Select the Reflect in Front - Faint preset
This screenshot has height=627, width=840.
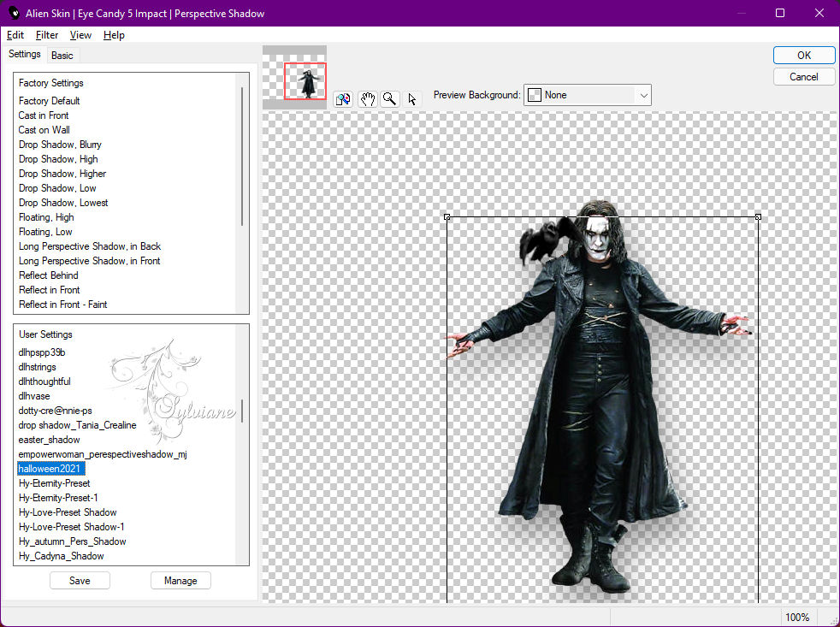coord(62,304)
